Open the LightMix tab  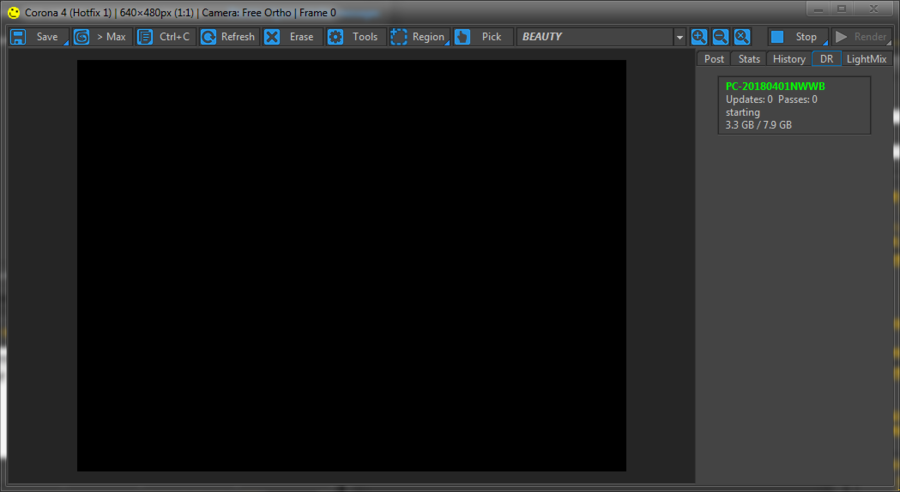867,59
